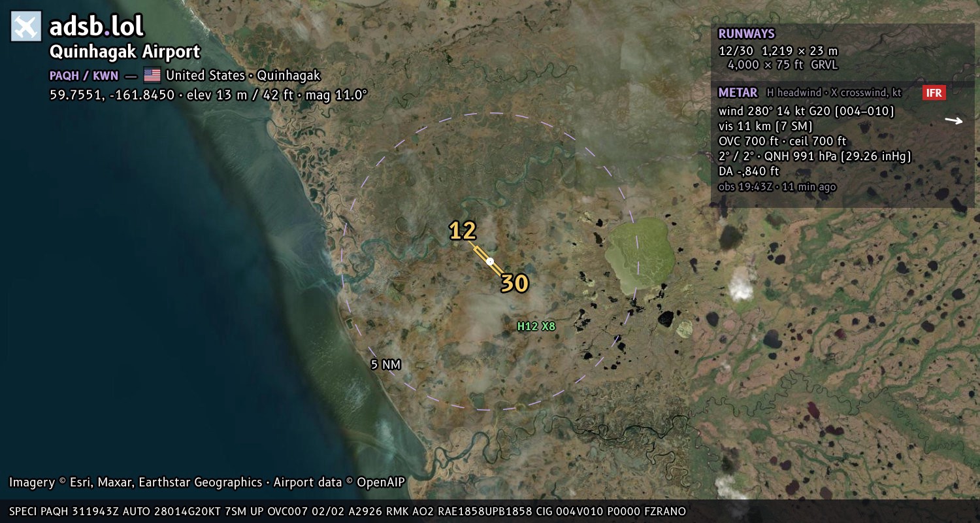Viewport: 980px width, 523px height.
Task: Click the 5 NM range ring label
Action: pyautogui.click(x=385, y=365)
